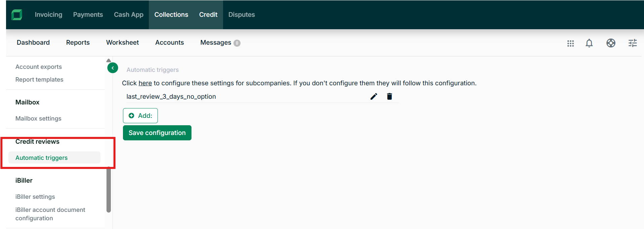
Task: Click the green app logo icon
Action: click(x=17, y=15)
